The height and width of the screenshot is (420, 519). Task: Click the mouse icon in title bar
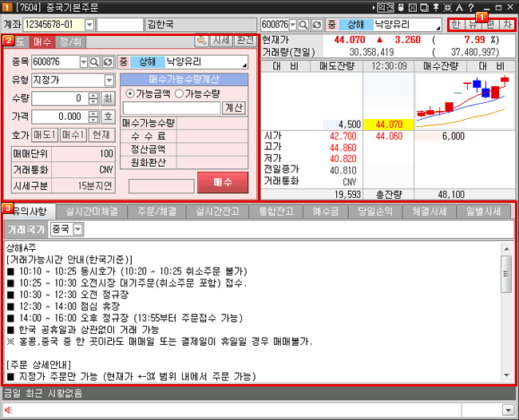pos(401,7)
